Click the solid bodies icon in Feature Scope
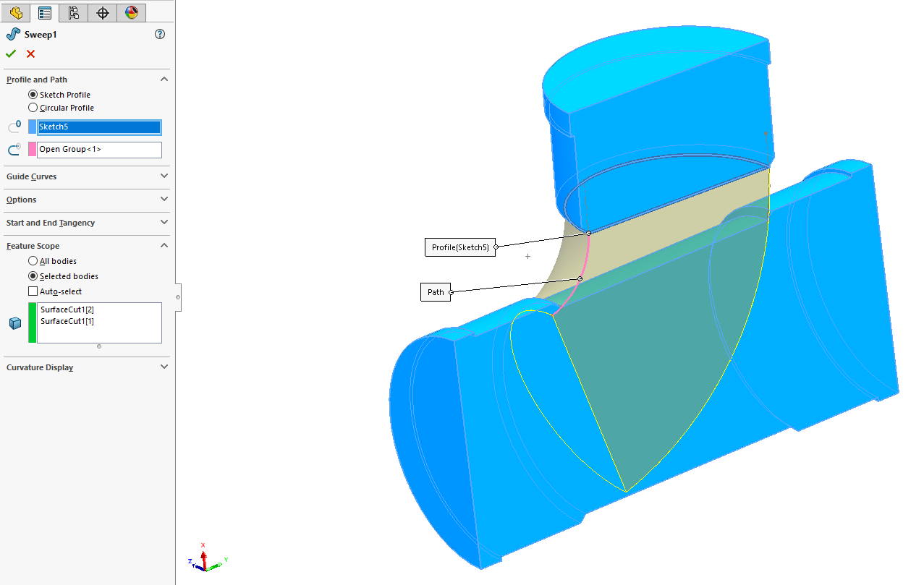The image size is (924, 585). click(14, 323)
